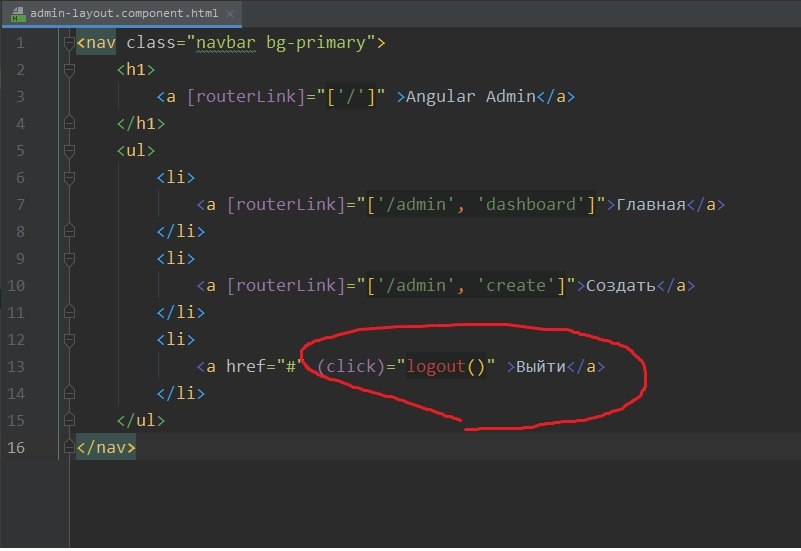This screenshot has width=801, height=551.
Task: Click the 'Создать' link text
Action: point(621,286)
